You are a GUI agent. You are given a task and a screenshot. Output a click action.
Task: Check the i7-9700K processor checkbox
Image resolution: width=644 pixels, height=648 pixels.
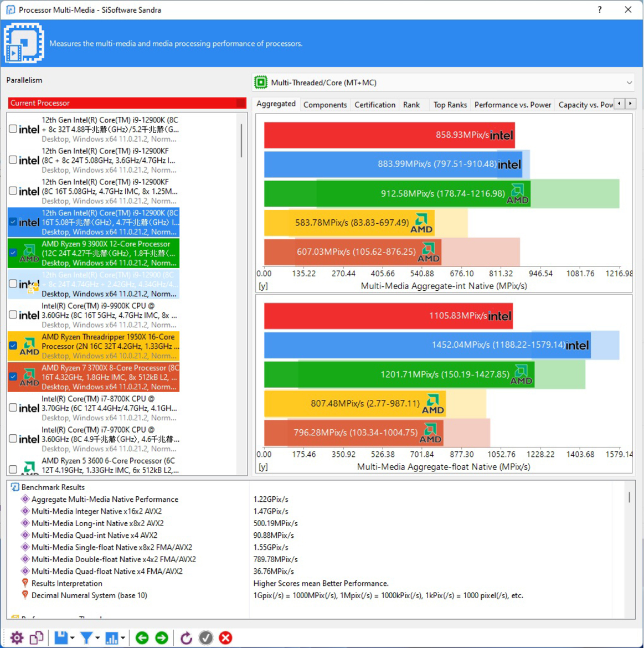coord(13,439)
